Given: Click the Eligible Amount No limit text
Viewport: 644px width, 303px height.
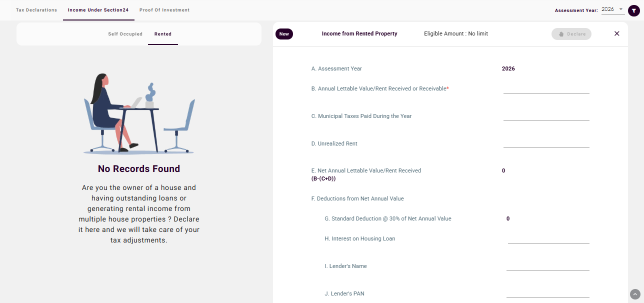Looking at the screenshot, I should click(x=456, y=33).
